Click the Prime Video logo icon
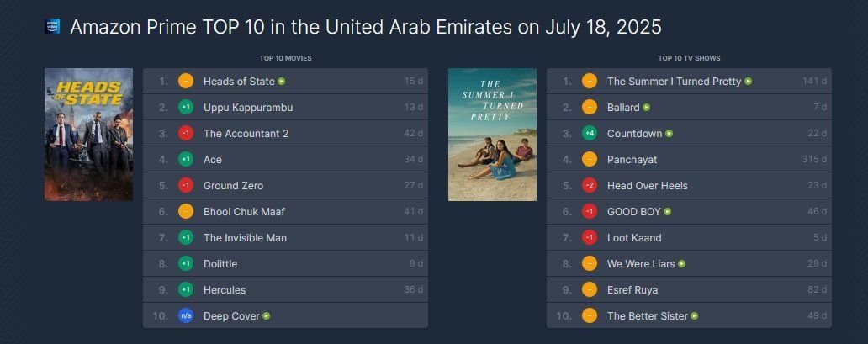The width and height of the screenshot is (868, 344). click(x=51, y=26)
